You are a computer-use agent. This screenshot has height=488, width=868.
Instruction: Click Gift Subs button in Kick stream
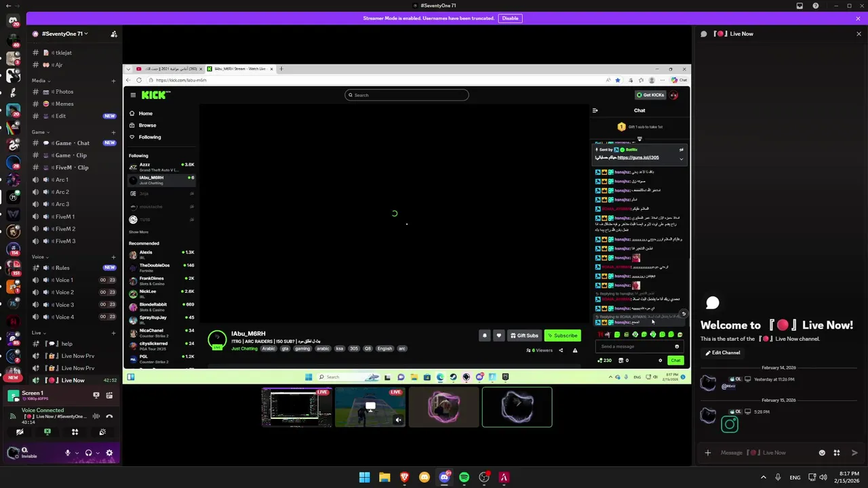pyautogui.click(x=524, y=335)
